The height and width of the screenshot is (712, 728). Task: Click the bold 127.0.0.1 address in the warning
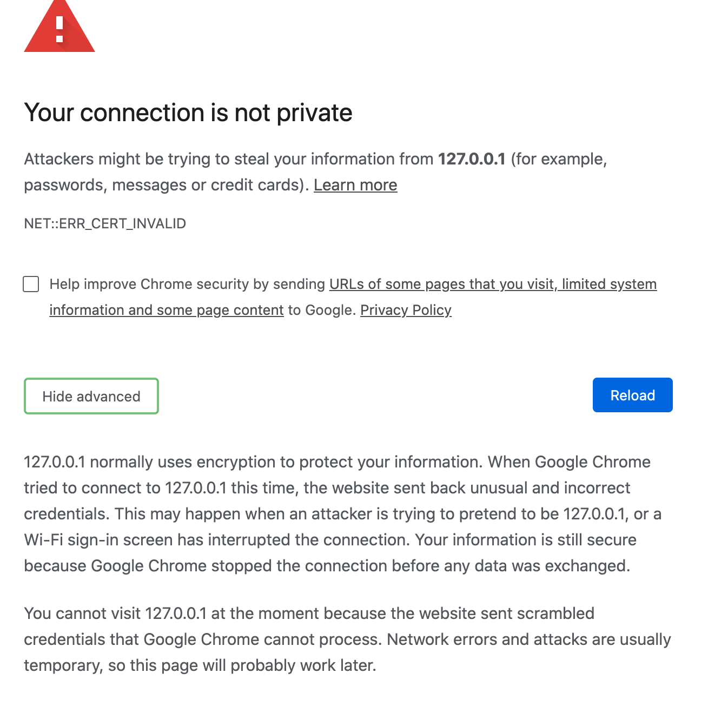pos(473,159)
